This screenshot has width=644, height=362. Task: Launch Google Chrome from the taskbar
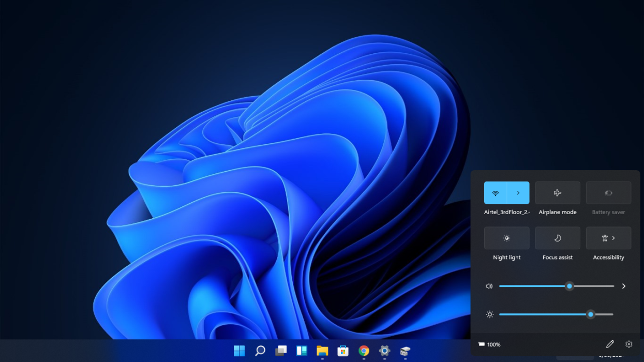click(x=364, y=351)
